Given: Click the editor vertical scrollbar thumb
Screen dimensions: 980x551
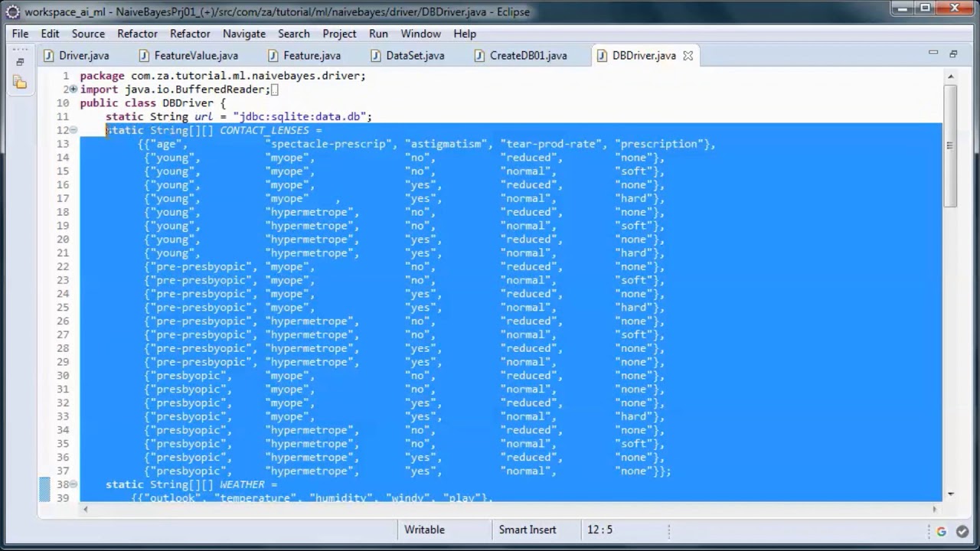Looking at the screenshot, I should coord(950,145).
